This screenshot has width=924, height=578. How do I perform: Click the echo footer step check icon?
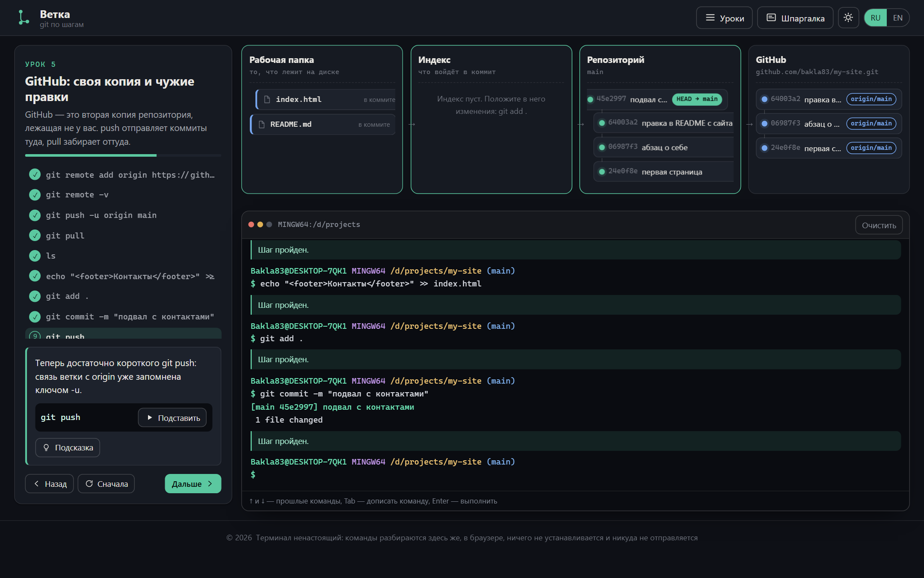click(x=35, y=276)
